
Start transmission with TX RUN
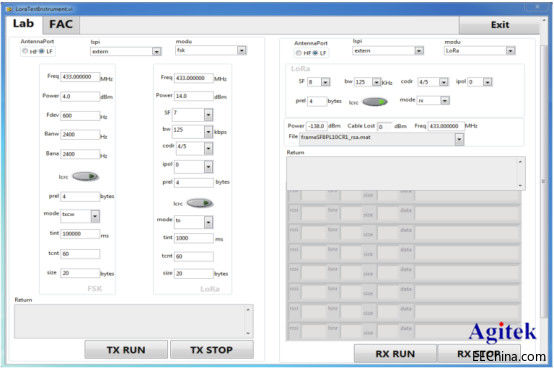126,350
